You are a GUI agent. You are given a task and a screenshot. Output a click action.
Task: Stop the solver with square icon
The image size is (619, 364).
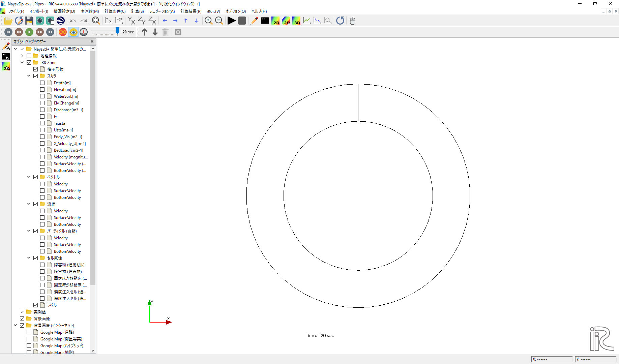pyautogui.click(x=242, y=21)
